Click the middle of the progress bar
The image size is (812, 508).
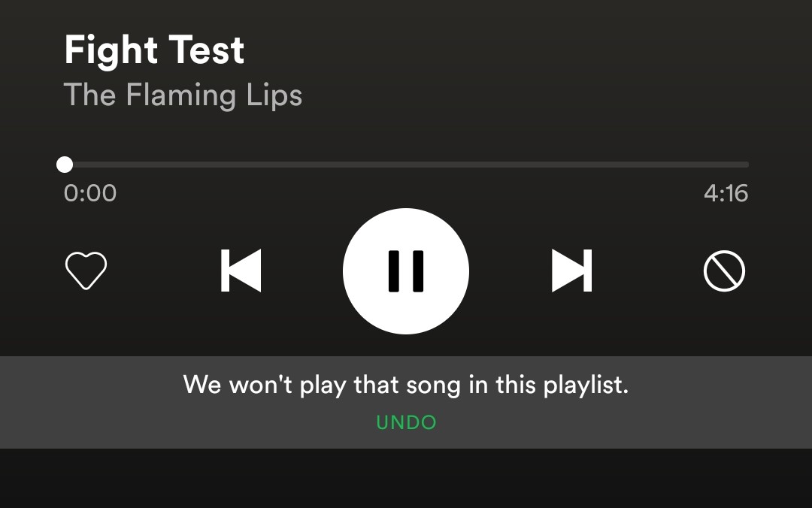[406, 165]
